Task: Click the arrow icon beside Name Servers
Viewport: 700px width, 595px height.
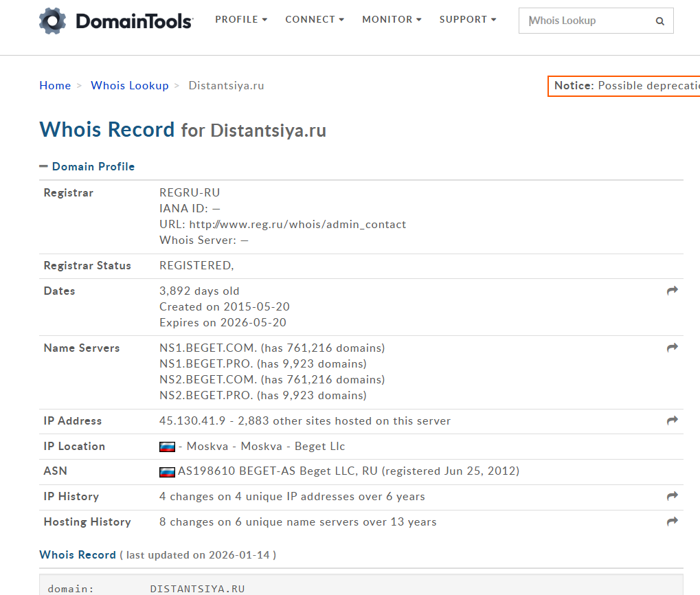Action: [672, 348]
